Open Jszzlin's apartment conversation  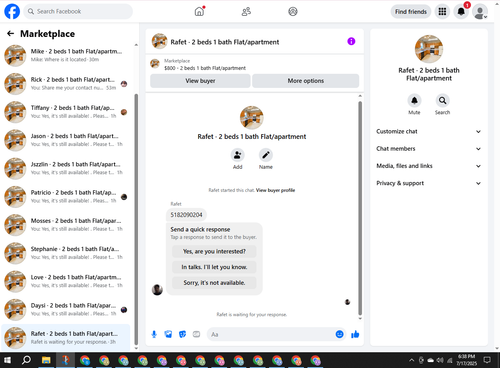(x=66, y=168)
